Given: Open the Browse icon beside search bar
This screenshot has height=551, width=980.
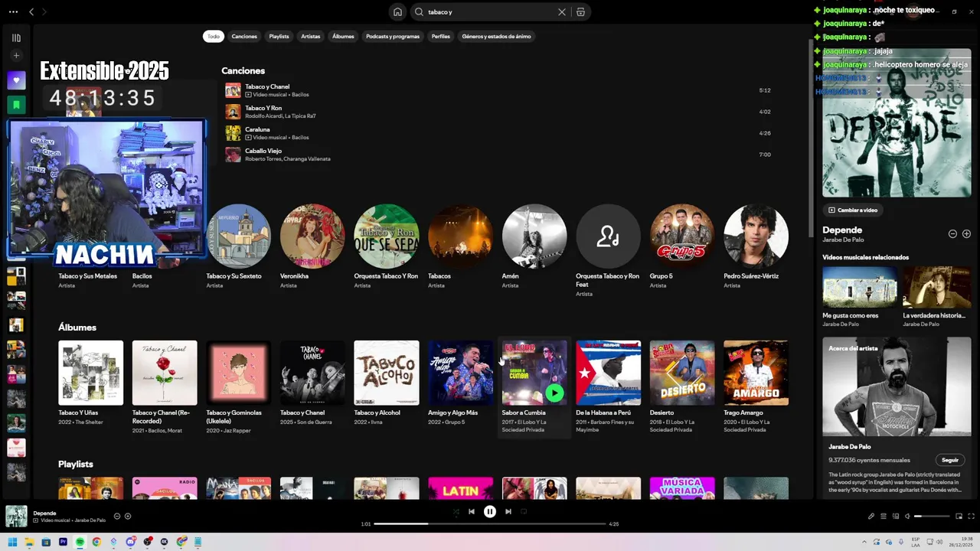Looking at the screenshot, I should click(580, 11).
